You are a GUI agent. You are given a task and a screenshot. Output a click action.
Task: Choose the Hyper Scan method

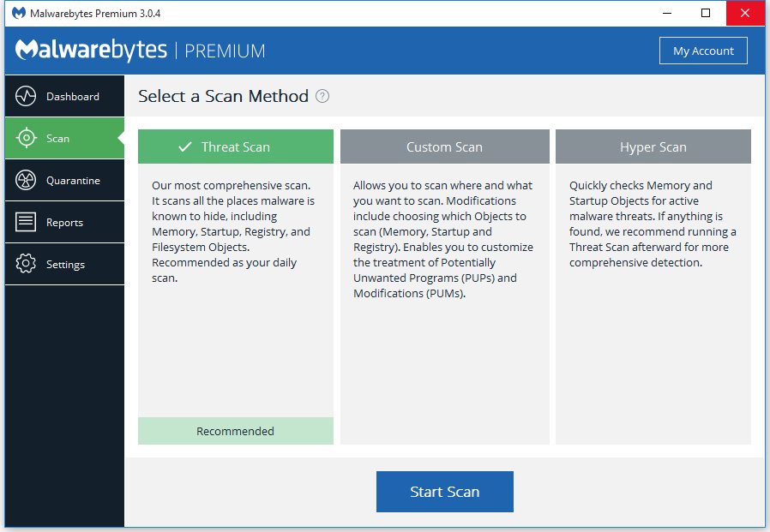pyautogui.click(x=653, y=146)
